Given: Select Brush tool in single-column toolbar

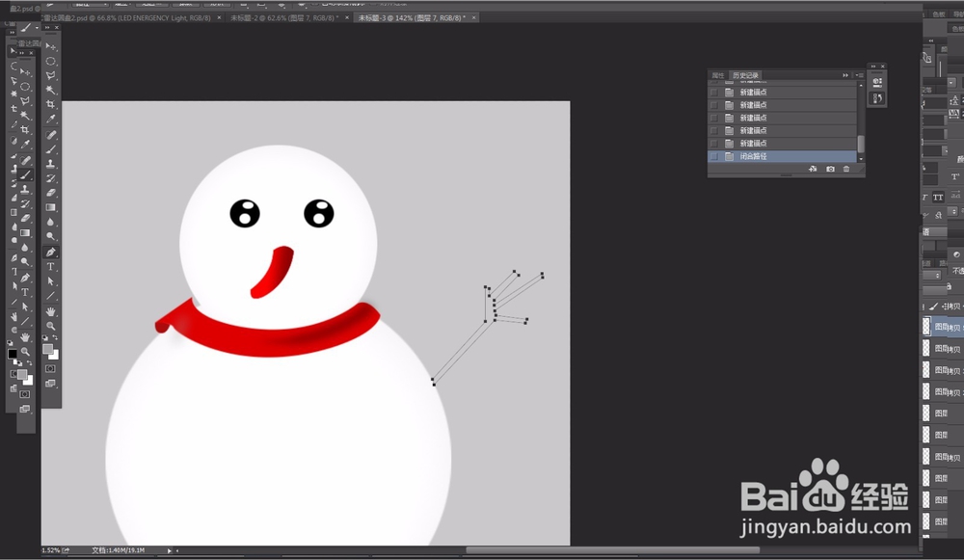Looking at the screenshot, I should tap(50, 149).
